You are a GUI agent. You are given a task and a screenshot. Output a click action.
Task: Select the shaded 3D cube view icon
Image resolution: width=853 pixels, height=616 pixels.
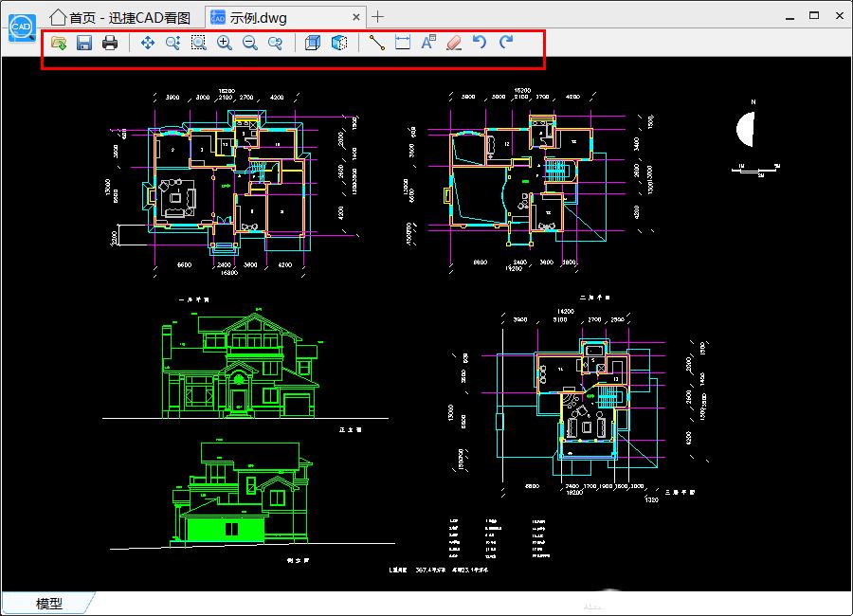339,43
